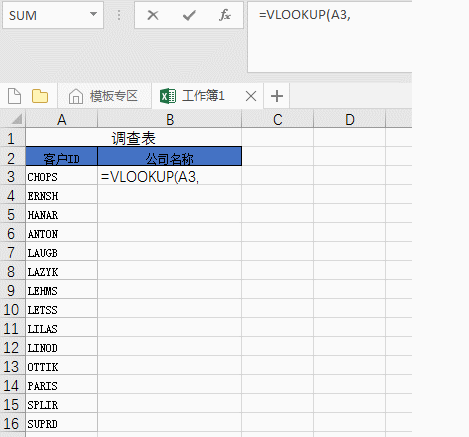The height and width of the screenshot is (437, 469).
Task: Select row 2 header
Action: click(x=13, y=157)
